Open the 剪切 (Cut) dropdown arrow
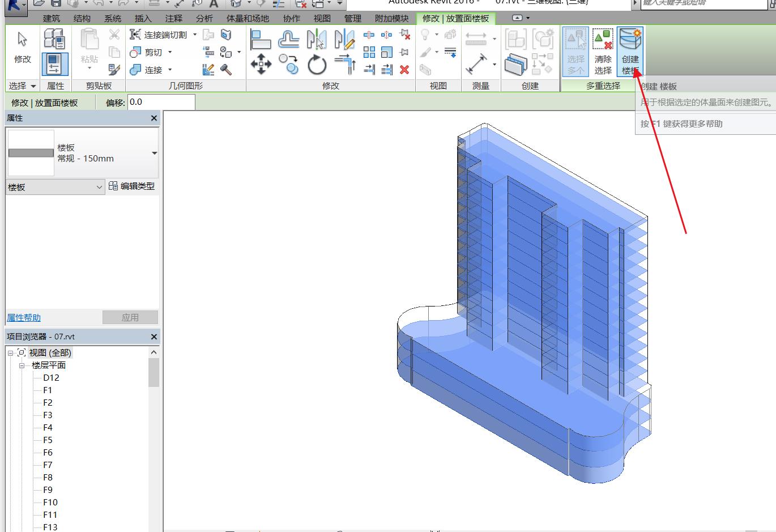This screenshot has height=532, width=776. click(x=170, y=53)
